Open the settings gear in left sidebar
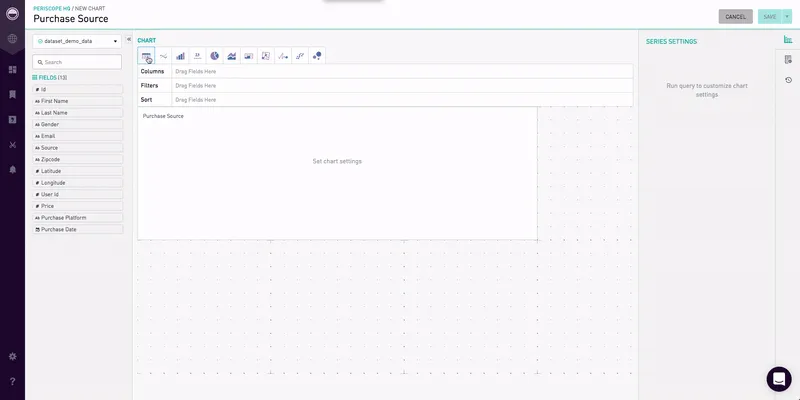Screen dimensions: 800x400 click(x=12, y=356)
